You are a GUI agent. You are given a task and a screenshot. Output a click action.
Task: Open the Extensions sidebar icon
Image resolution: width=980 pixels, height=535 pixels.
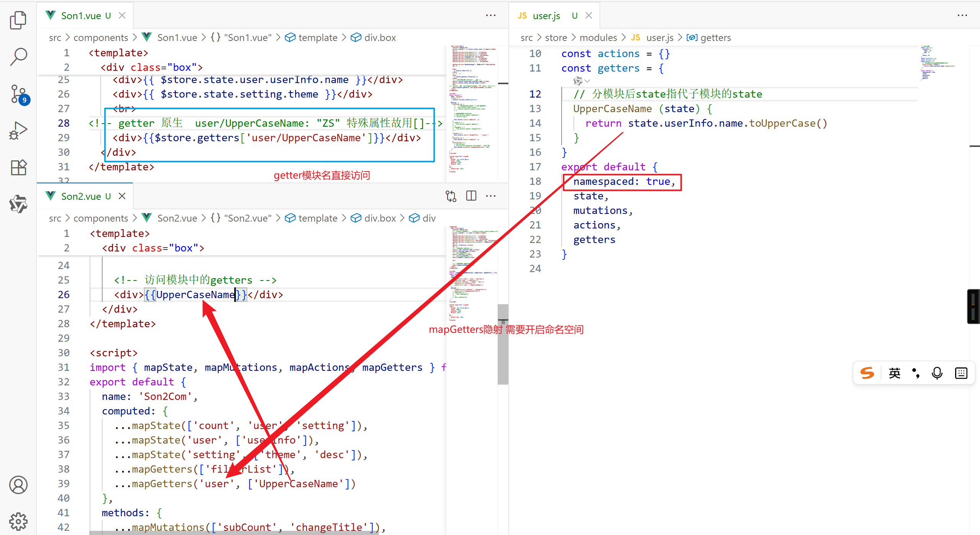click(x=18, y=168)
